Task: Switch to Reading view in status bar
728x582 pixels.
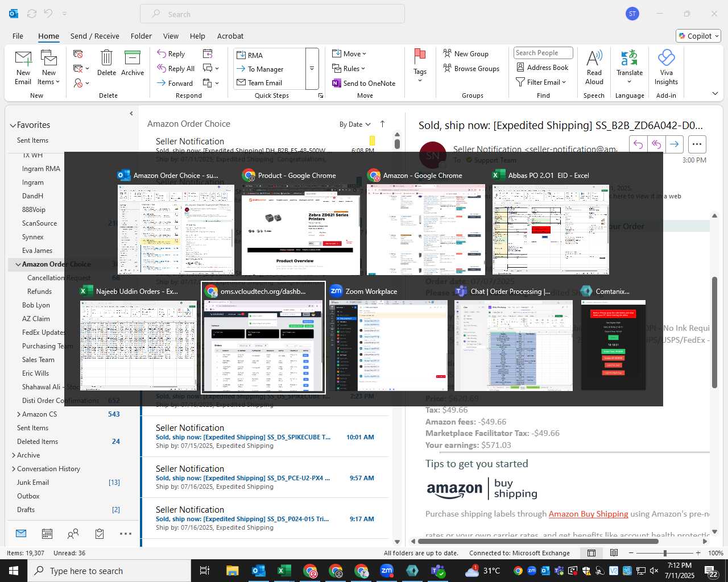Action: tap(614, 553)
